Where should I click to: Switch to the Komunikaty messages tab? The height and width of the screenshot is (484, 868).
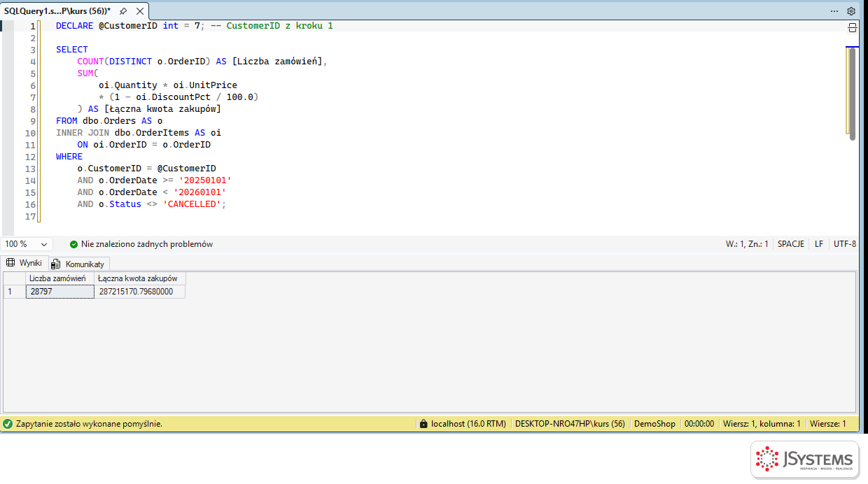78,264
